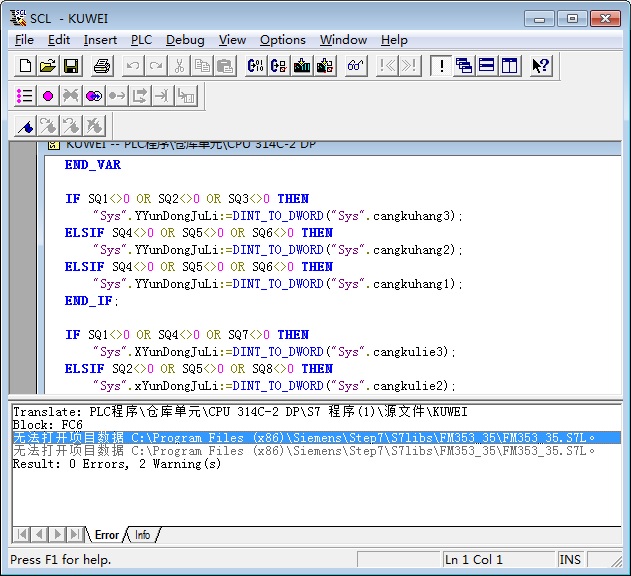
Task: Click the 'Block: FC6' output line
Action: (x=47, y=425)
